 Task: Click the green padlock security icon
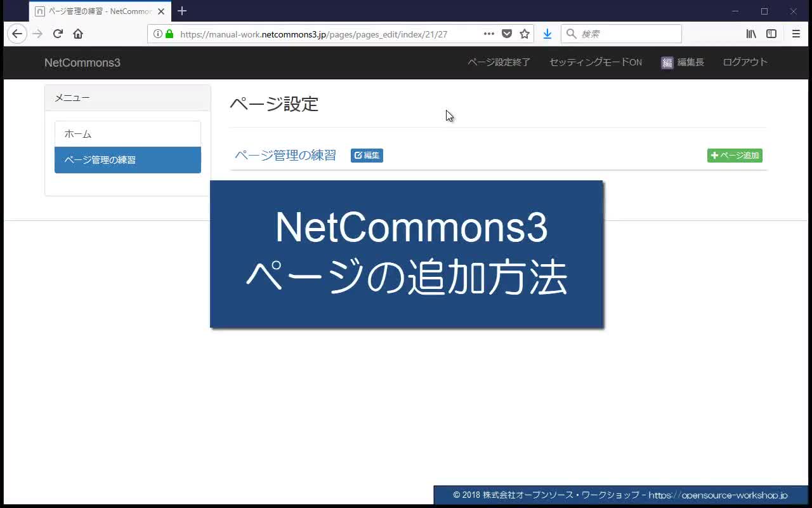pyautogui.click(x=169, y=34)
